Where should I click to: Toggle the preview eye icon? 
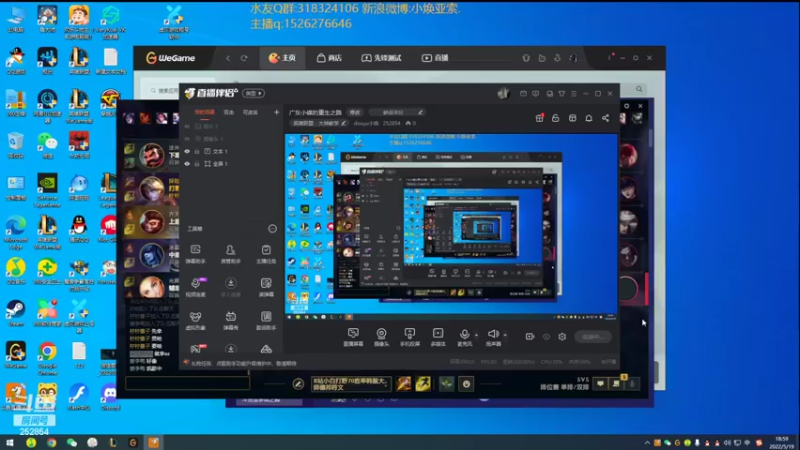pos(546,337)
